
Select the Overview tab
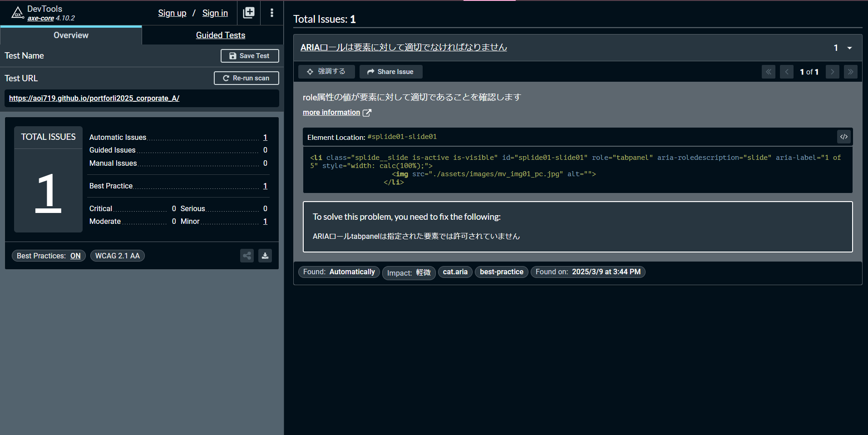point(71,35)
